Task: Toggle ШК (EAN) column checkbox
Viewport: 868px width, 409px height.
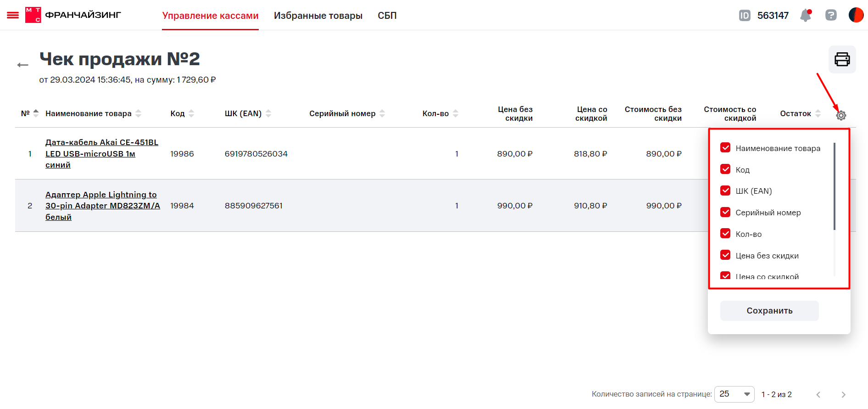Action: (725, 190)
